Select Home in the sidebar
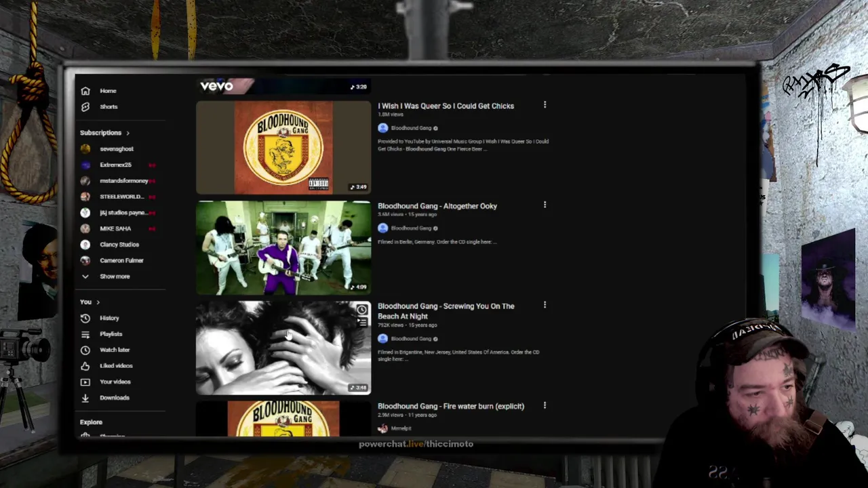The image size is (868, 488). (108, 91)
